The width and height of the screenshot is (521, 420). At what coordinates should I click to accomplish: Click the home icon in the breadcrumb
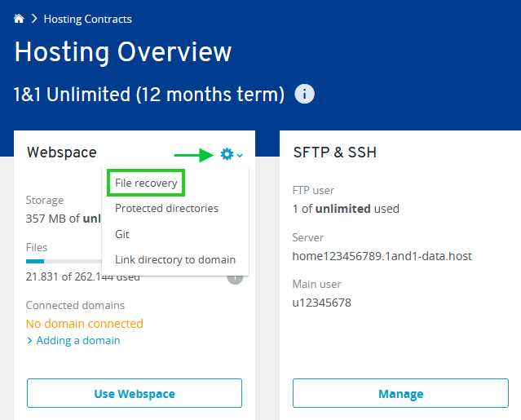(x=19, y=19)
